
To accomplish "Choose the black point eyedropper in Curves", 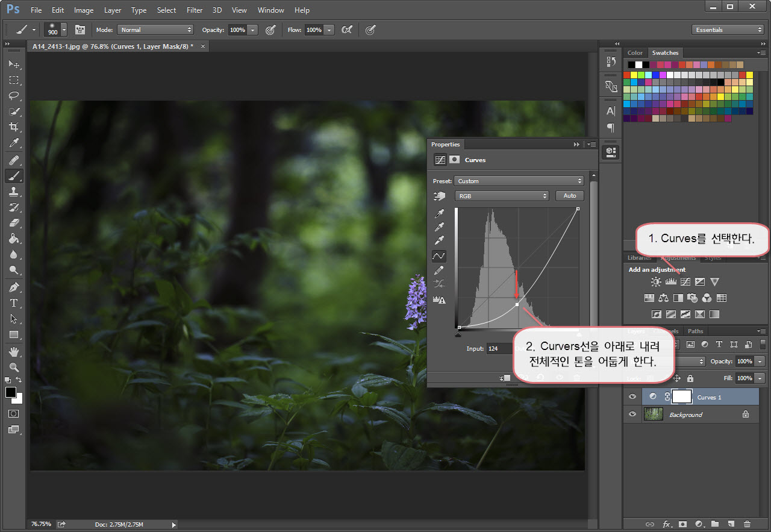I will tap(440, 214).
